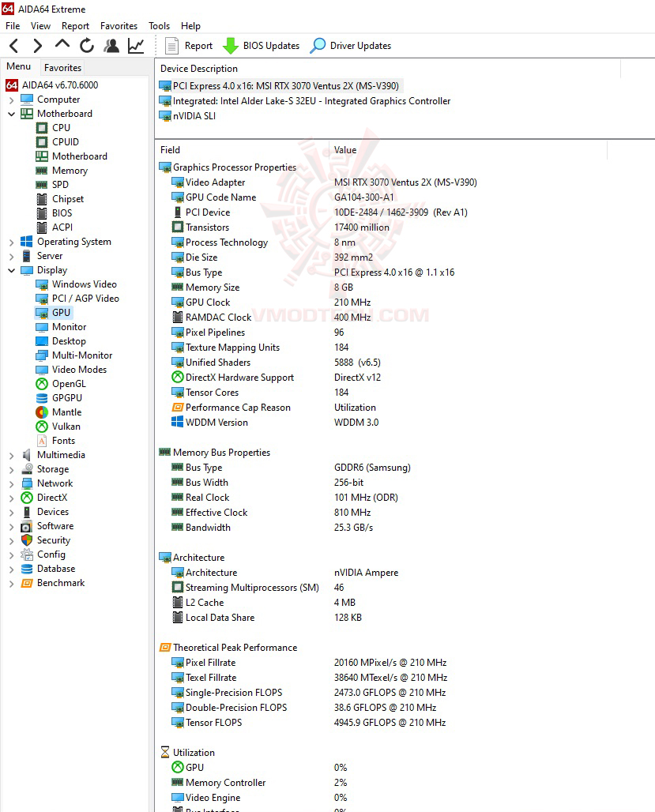Select the ACPI tree item
655x812 pixels.
pos(62,227)
